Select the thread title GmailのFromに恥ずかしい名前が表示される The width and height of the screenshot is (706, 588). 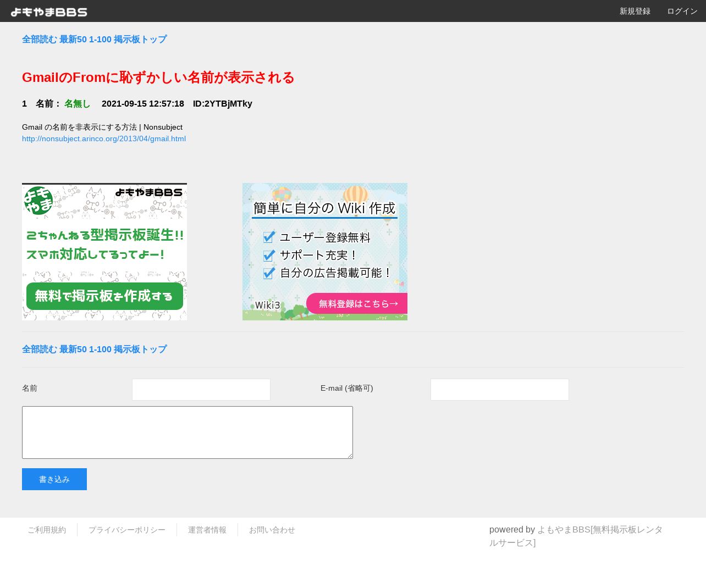click(158, 77)
